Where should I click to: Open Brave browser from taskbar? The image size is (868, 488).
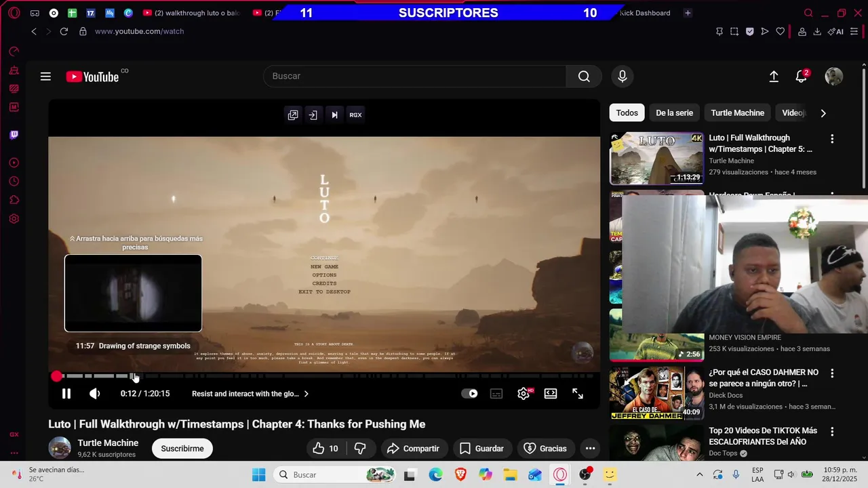460,474
